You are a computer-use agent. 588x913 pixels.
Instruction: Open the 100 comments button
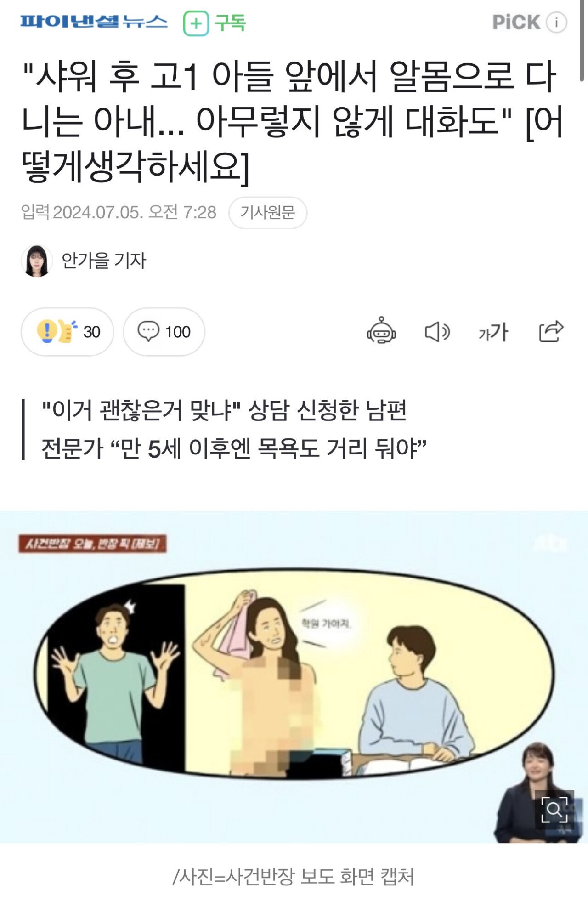(x=164, y=331)
